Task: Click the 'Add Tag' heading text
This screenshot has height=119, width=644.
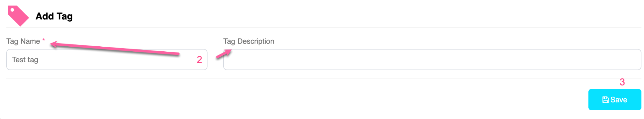Action: (54, 16)
